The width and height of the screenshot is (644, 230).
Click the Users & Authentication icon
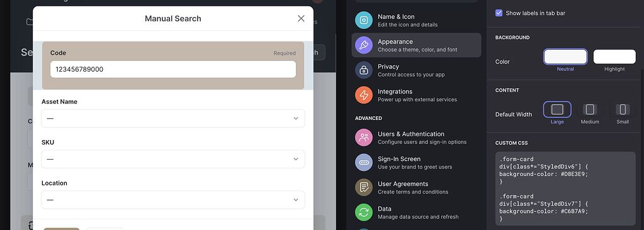tap(363, 138)
